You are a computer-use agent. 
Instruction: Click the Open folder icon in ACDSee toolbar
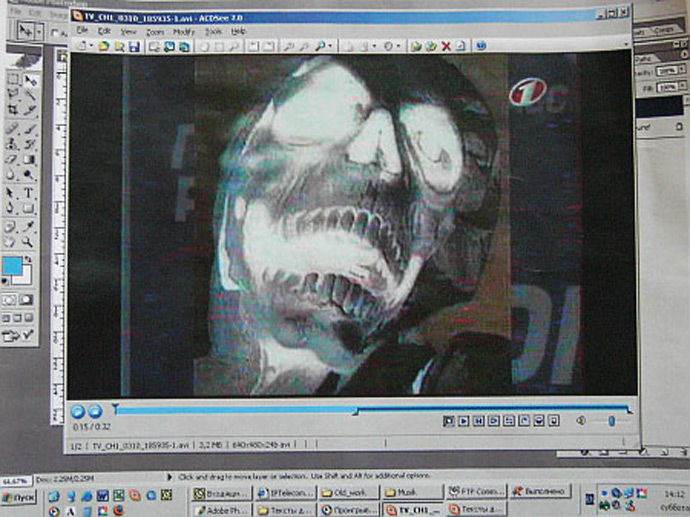tap(104, 46)
